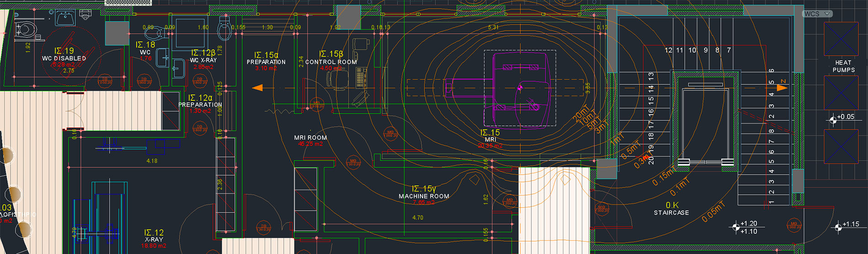Select the orange Z-axis arrow marker
Image resolution: width=868 pixels, height=254 pixels.
(782, 87)
